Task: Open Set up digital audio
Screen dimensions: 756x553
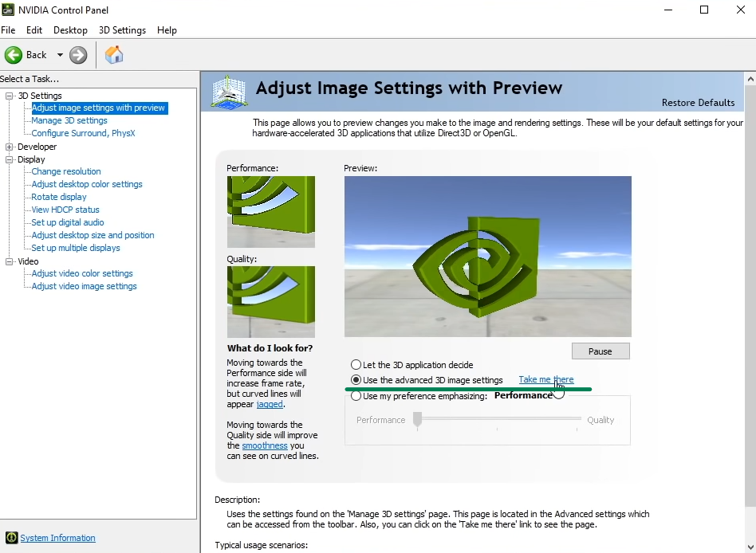Action: 68,222
